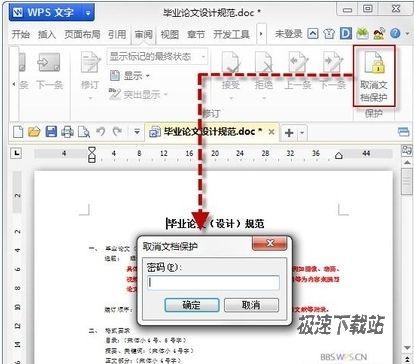Switch to the 视图 ribbon tab

coord(170,34)
